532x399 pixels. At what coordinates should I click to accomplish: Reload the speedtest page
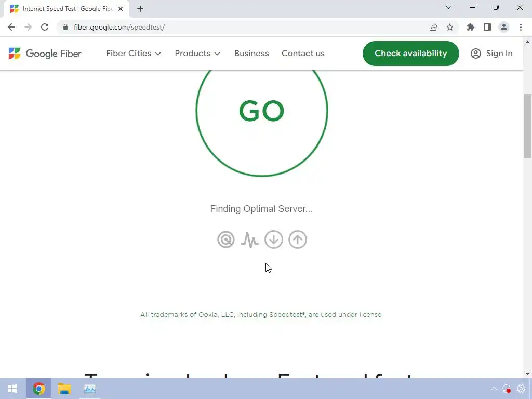tap(45, 27)
